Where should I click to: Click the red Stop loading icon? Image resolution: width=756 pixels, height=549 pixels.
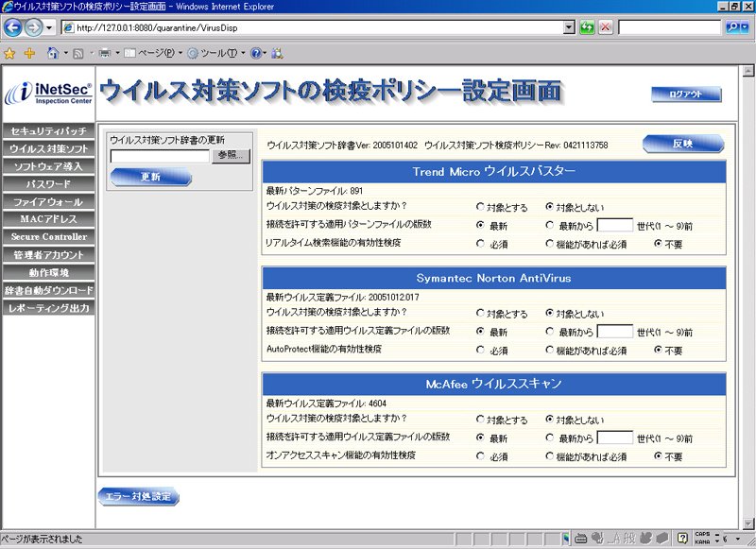(x=605, y=27)
